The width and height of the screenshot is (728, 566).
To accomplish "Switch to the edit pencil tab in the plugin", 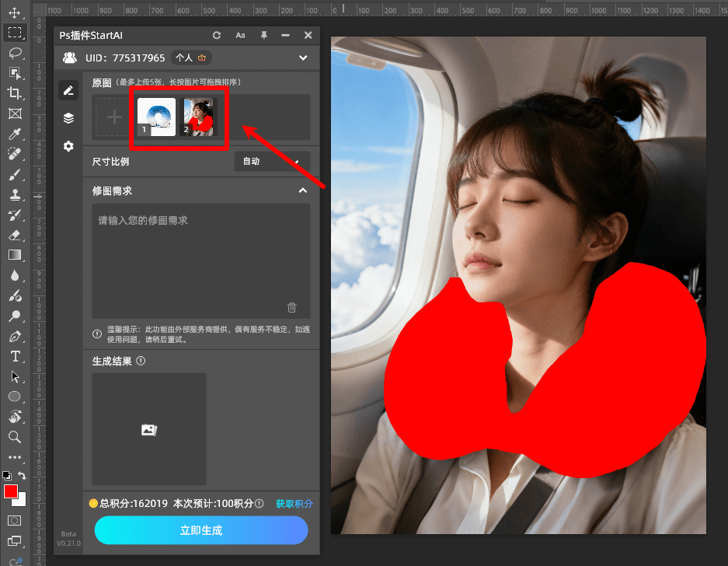I will [68, 89].
